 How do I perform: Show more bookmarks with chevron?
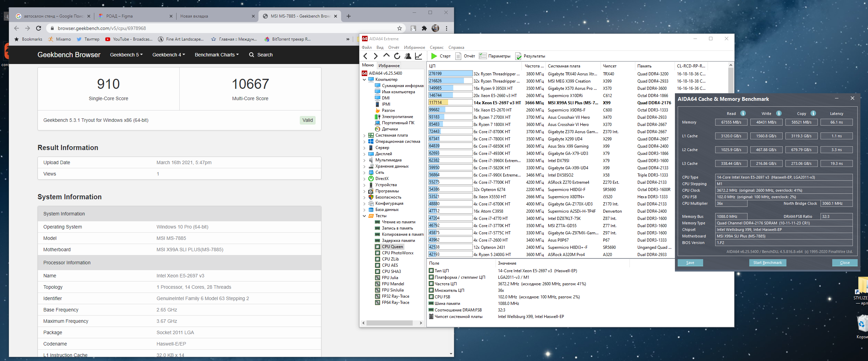348,39
